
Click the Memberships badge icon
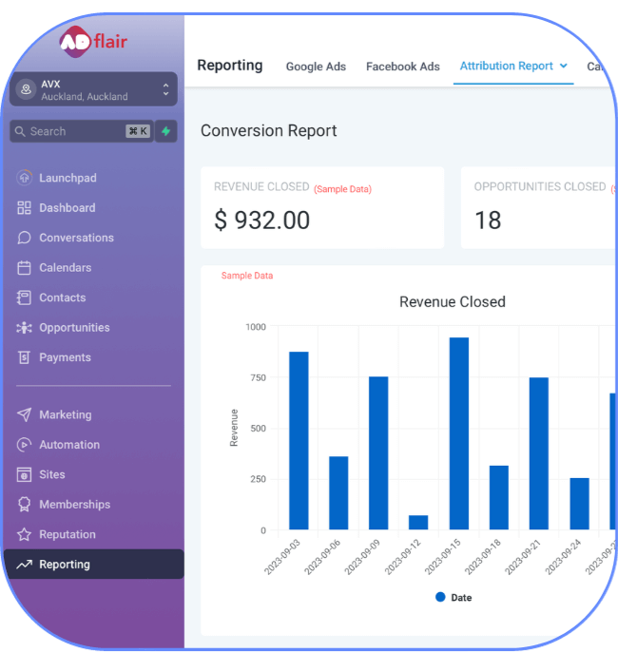click(24, 505)
